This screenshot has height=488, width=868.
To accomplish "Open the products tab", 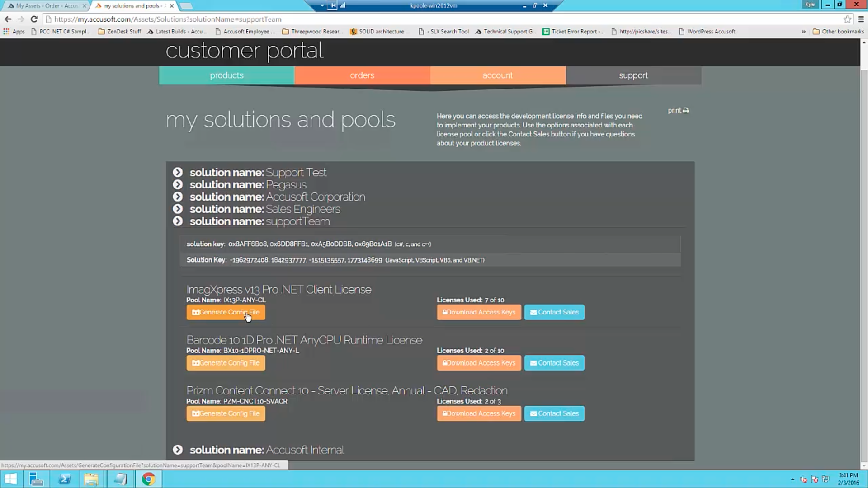I will pyautogui.click(x=226, y=75).
